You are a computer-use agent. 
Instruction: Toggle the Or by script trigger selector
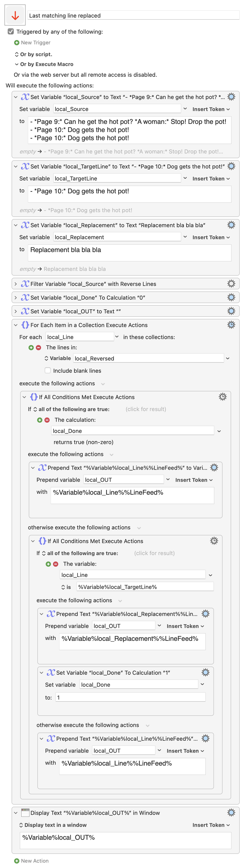coord(17,54)
